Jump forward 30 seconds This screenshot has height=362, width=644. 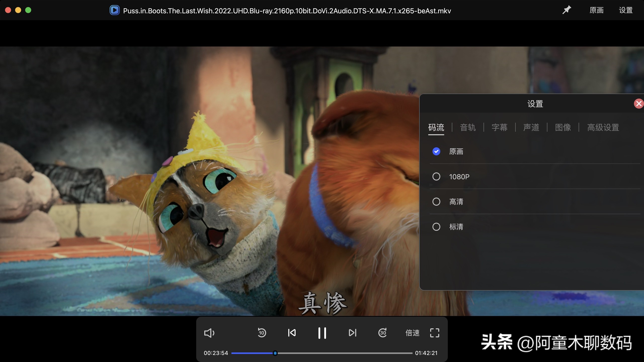click(383, 333)
